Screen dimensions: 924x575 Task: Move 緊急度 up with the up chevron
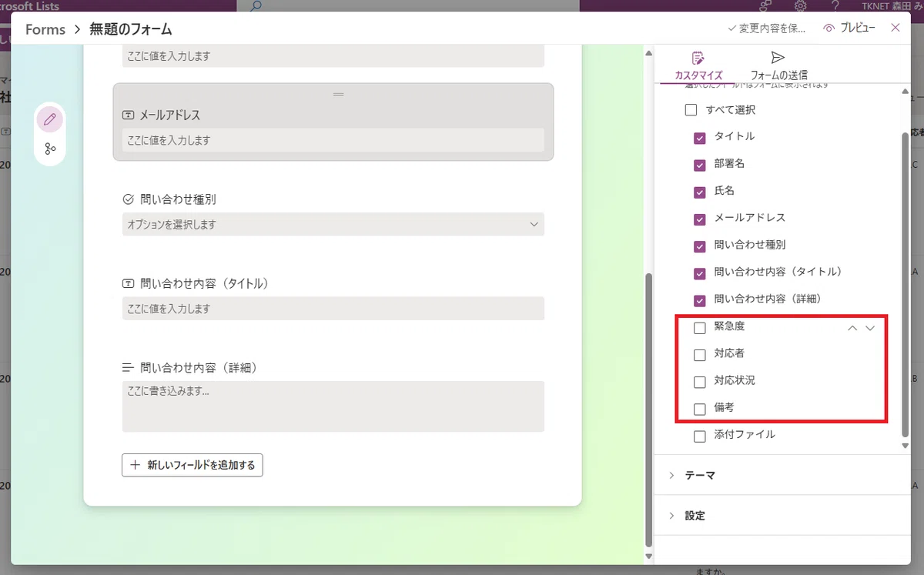coord(852,328)
